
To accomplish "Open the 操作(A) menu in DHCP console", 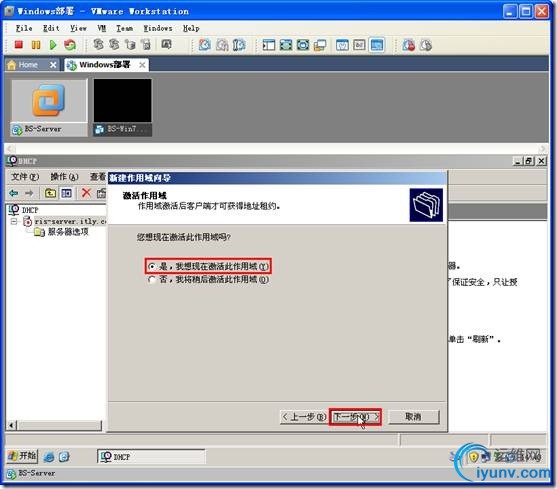I will coord(64,176).
